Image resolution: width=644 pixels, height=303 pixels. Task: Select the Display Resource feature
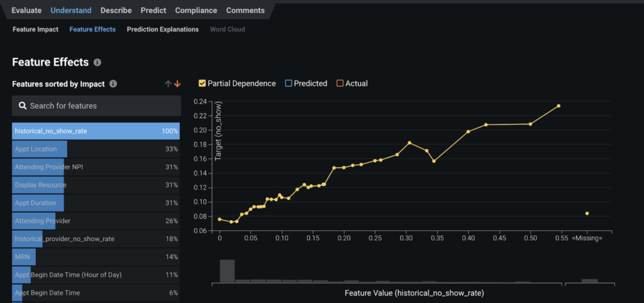point(96,185)
